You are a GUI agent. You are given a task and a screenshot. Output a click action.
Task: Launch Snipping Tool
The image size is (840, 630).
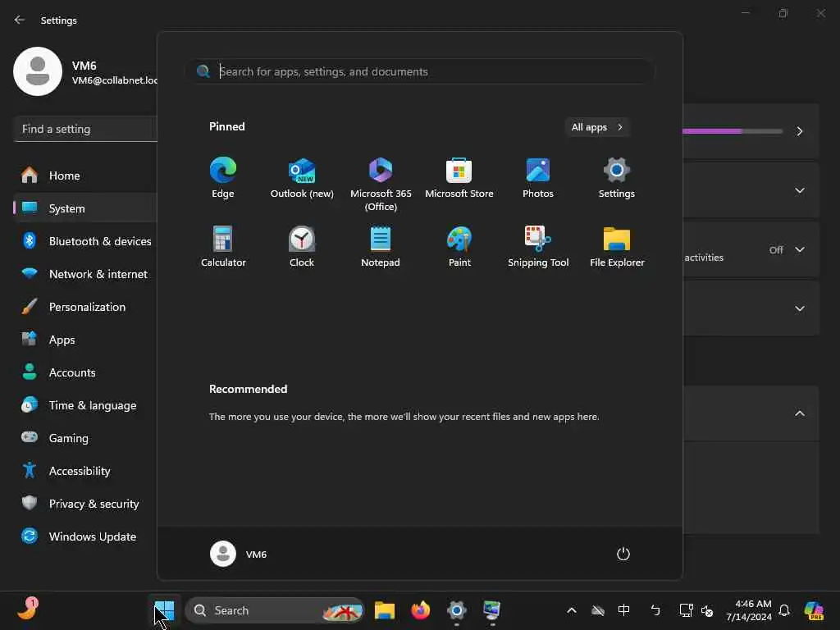click(x=538, y=247)
